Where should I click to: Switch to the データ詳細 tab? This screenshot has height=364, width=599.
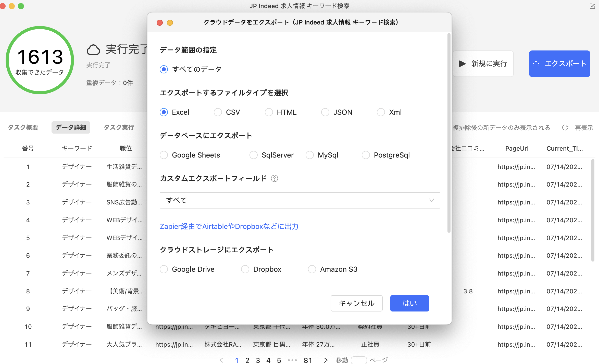pyautogui.click(x=71, y=127)
